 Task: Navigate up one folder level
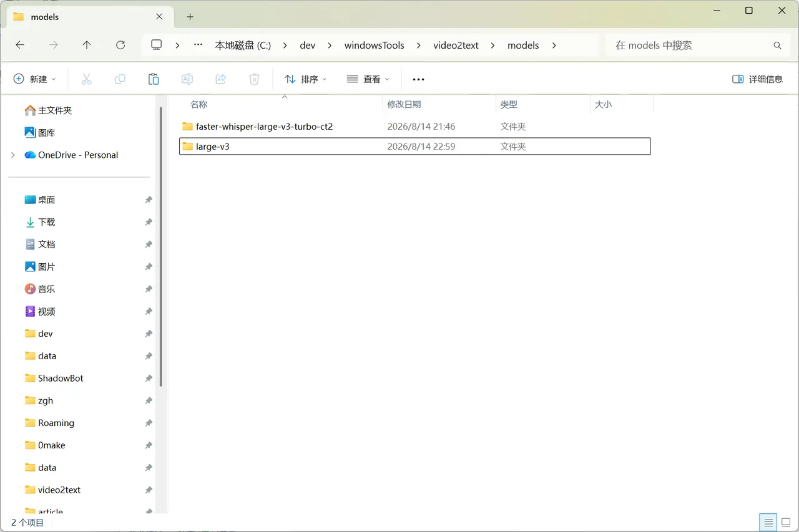tap(87, 45)
